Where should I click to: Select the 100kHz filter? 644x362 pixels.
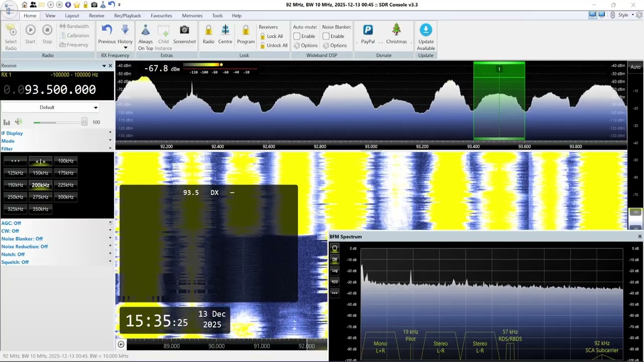(65, 161)
